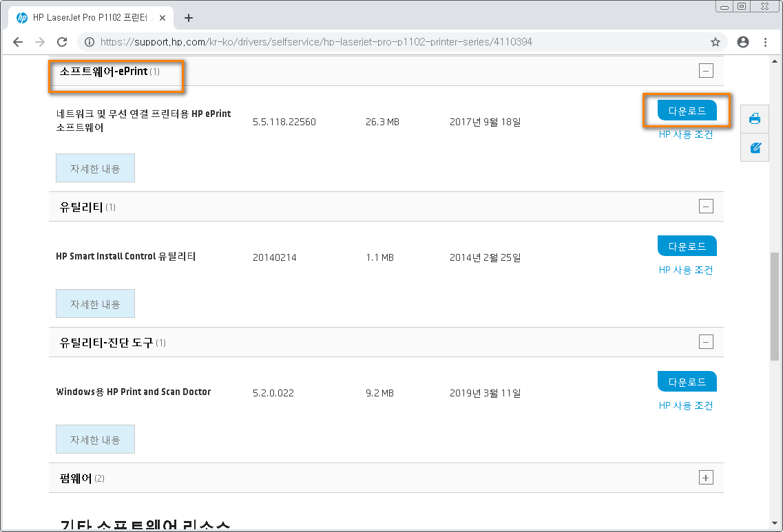Viewport: 783px width, 532px height.
Task: Click the HP ePrint software name text
Action: pyautogui.click(x=143, y=120)
